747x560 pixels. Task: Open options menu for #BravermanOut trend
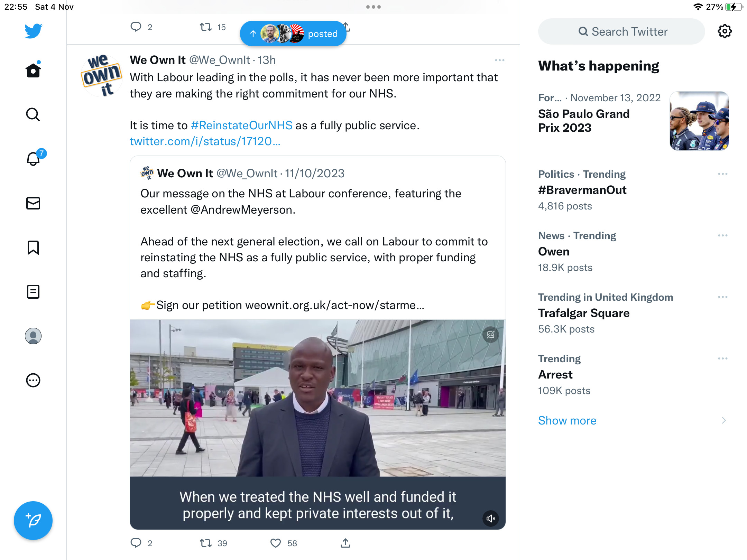722,174
